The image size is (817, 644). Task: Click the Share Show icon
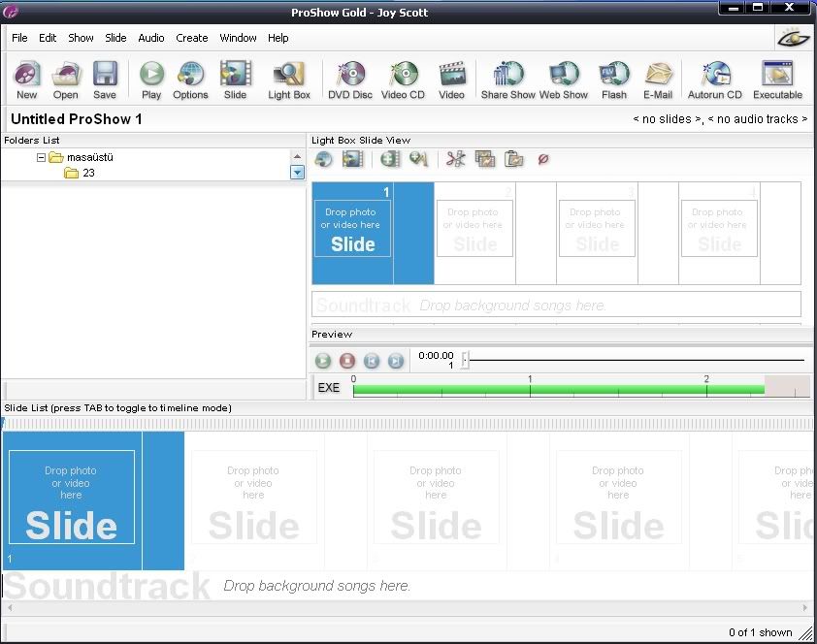click(x=507, y=79)
